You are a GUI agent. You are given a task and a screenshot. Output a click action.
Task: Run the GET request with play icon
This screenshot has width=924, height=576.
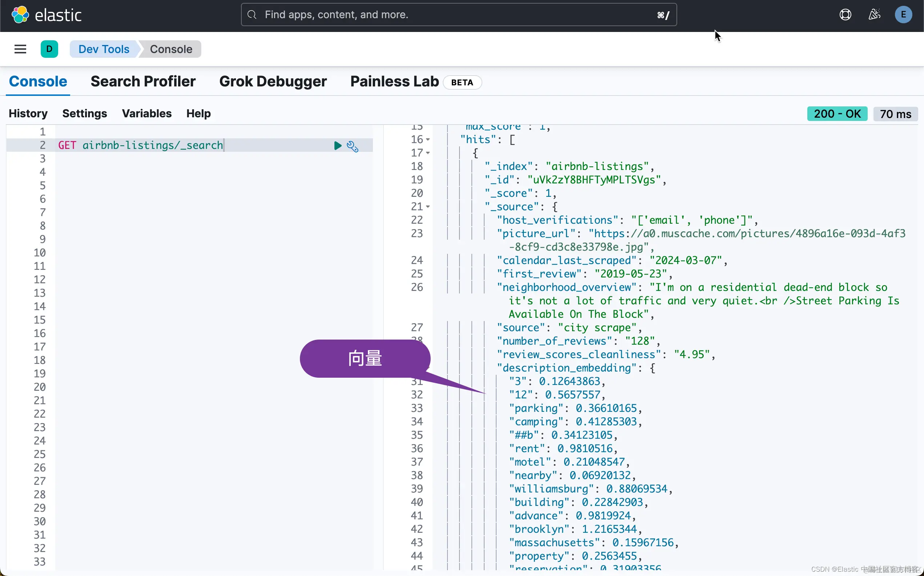point(337,146)
